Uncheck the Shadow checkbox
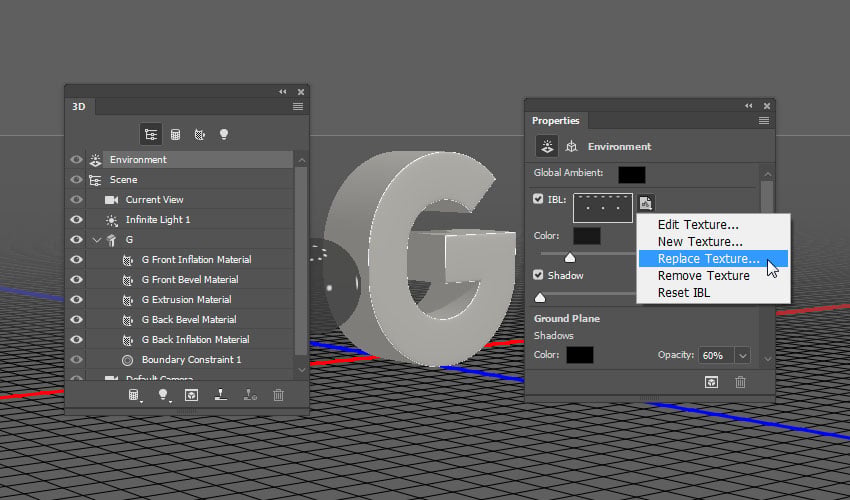This screenshot has height=500, width=850. point(538,275)
